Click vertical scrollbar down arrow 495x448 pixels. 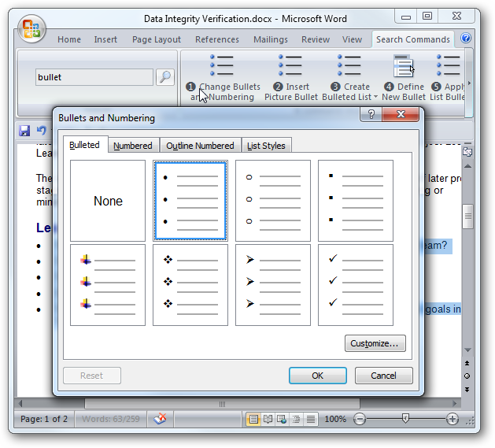tap(467, 350)
